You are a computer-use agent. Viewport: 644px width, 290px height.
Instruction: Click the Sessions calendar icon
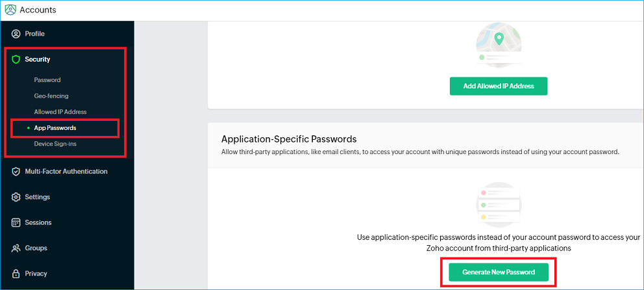[x=16, y=222]
